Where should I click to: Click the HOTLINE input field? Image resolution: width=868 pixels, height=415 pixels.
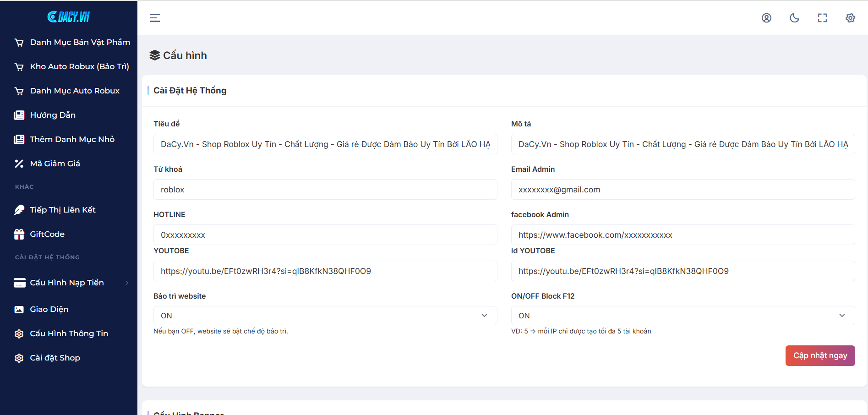325,235
